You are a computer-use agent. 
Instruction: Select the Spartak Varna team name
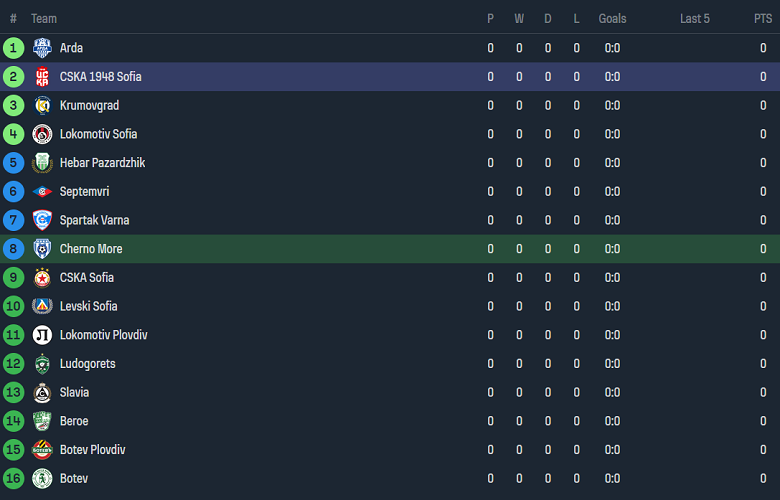[94, 220]
